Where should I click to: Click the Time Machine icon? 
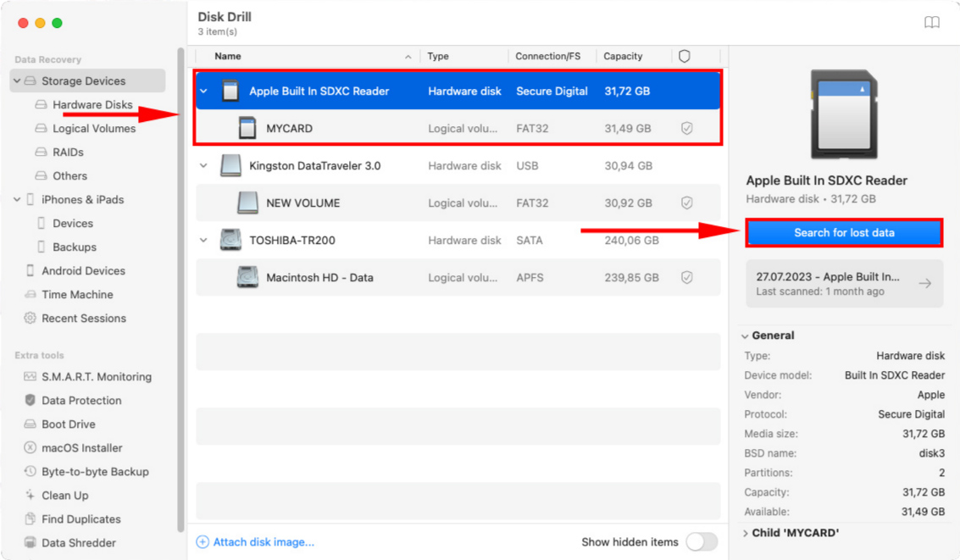coord(30,294)
